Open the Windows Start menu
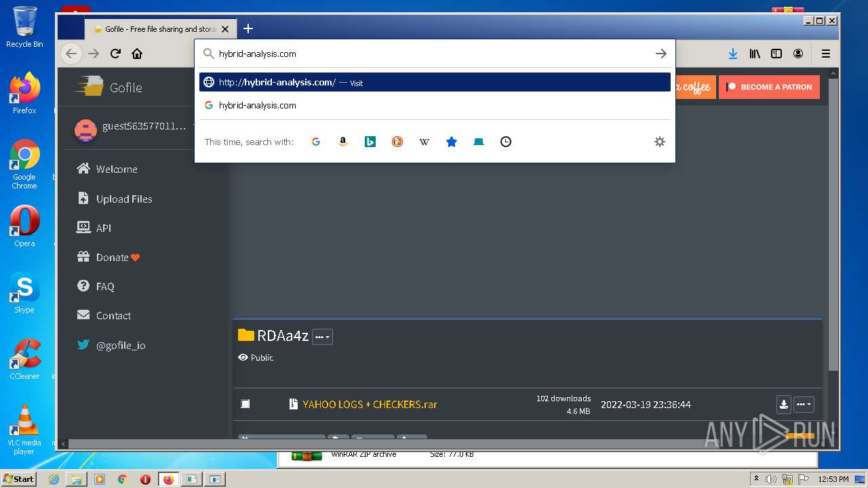 coord(18,479)
